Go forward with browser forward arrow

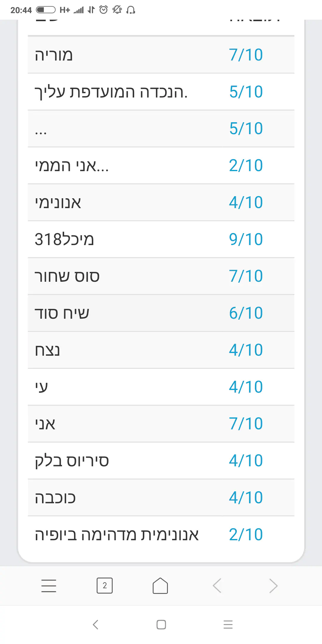pyautogui.click(x=273, y=586)
